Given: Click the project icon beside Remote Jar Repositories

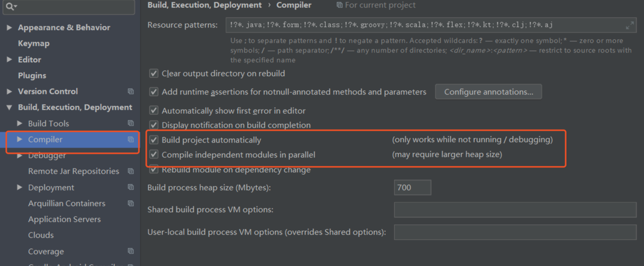Looking at the screenshot, I should click(131, 171).
